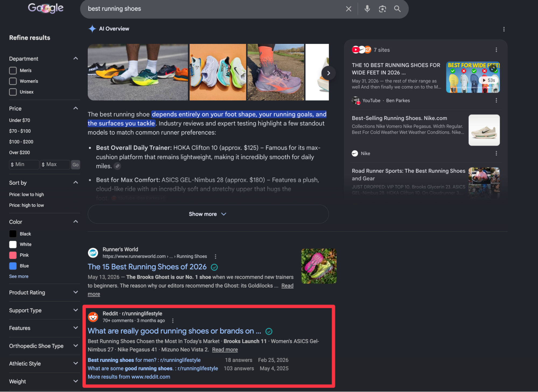Open Best-Selling Running Shoes. Nike.com source
Screen dimensions: 538x392
coord(399,118)
